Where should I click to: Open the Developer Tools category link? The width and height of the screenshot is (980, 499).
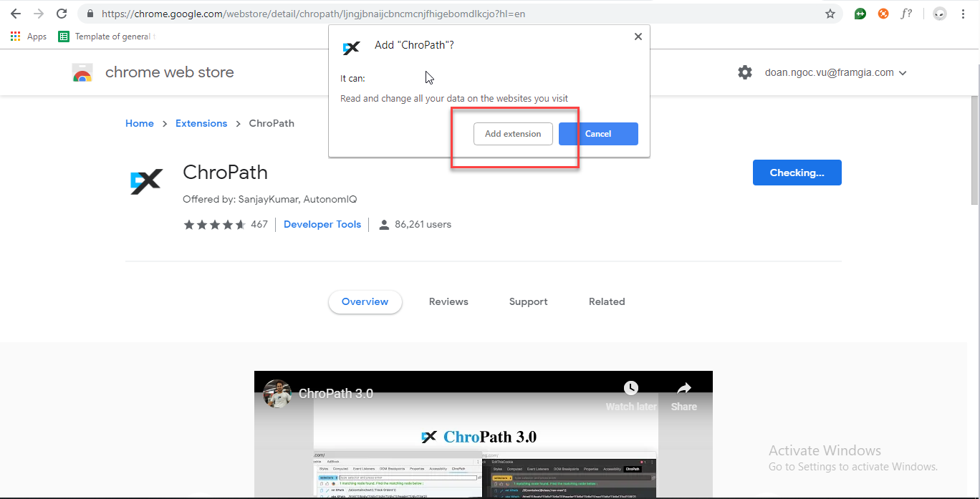[x=322, y=224]
